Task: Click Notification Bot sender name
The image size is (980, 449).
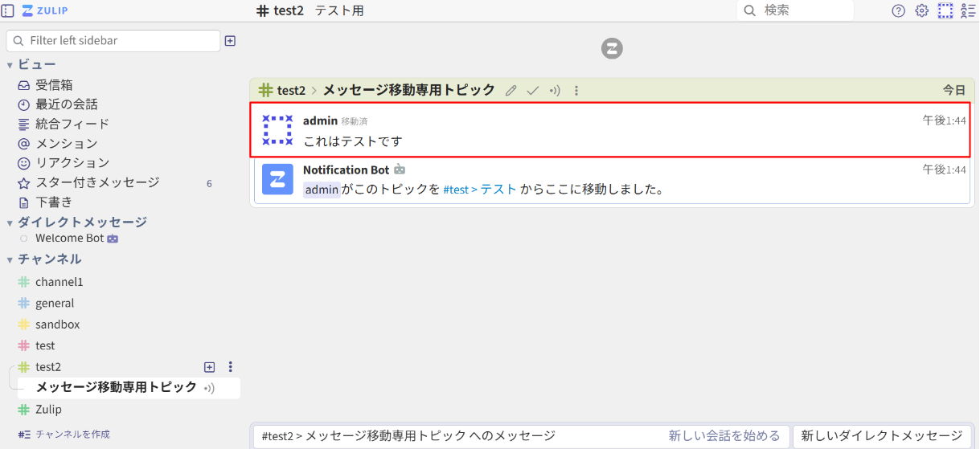Action: click(346, 169)
